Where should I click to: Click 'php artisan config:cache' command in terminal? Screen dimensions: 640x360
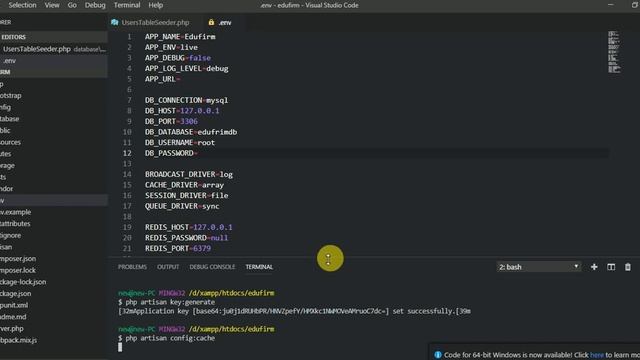coord(170,338)
